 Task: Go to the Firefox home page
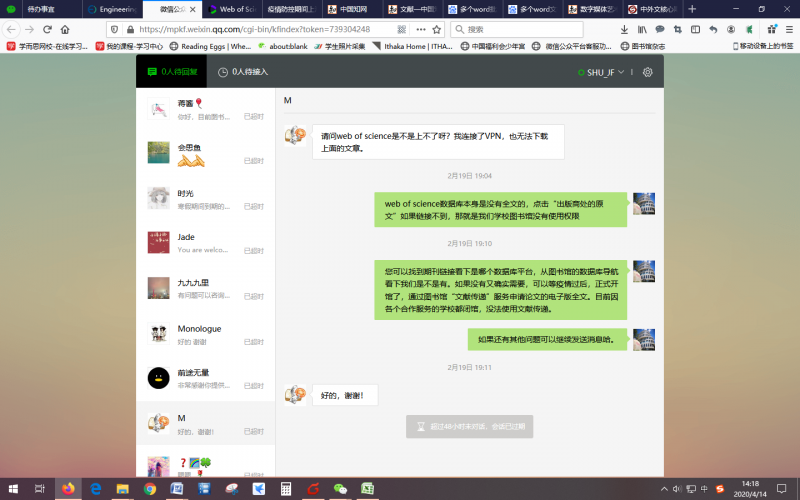[65, 30]
